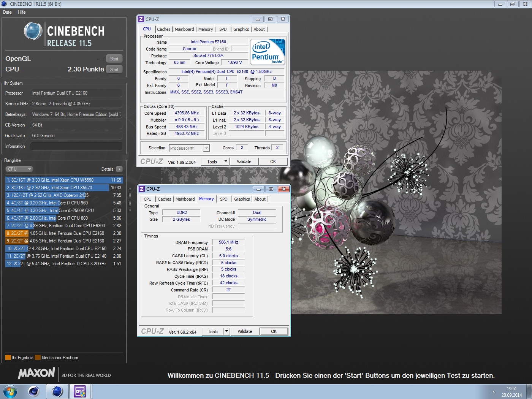The image size is (532, 399).
Task: Click Validate in lower CPU-Z
Action: (245, 331)
